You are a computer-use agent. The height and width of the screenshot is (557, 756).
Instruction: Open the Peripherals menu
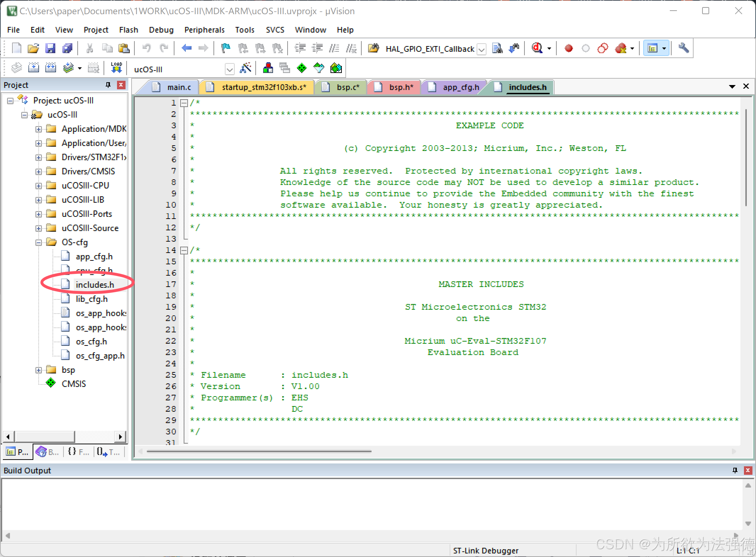(x=204, y=30)
